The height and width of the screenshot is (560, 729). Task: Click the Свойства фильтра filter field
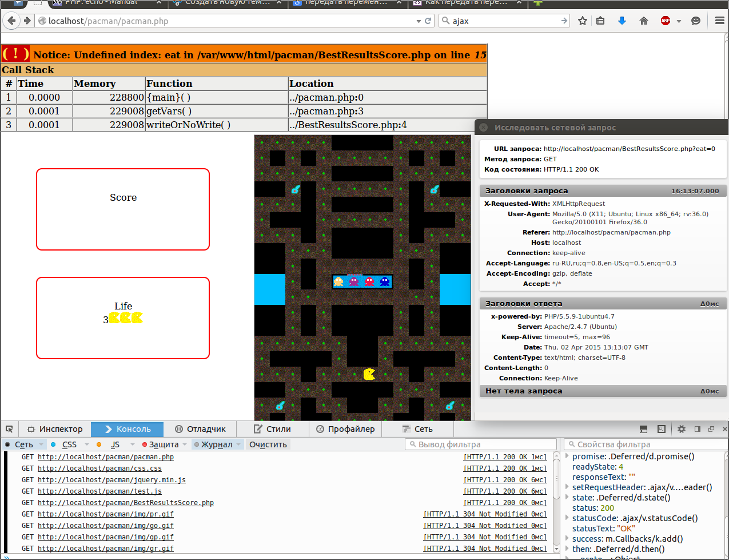coord(646,444)
